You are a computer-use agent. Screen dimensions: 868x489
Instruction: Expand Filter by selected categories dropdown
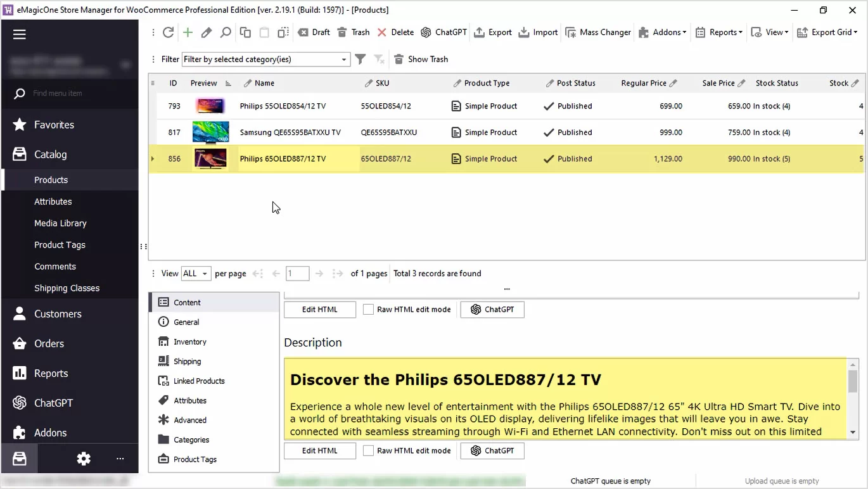pos(344,60)
